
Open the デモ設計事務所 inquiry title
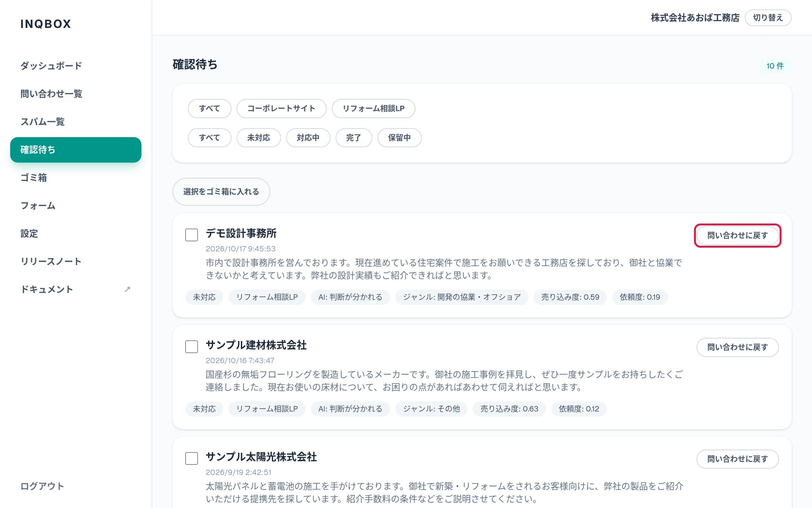[x=241, y=233]
